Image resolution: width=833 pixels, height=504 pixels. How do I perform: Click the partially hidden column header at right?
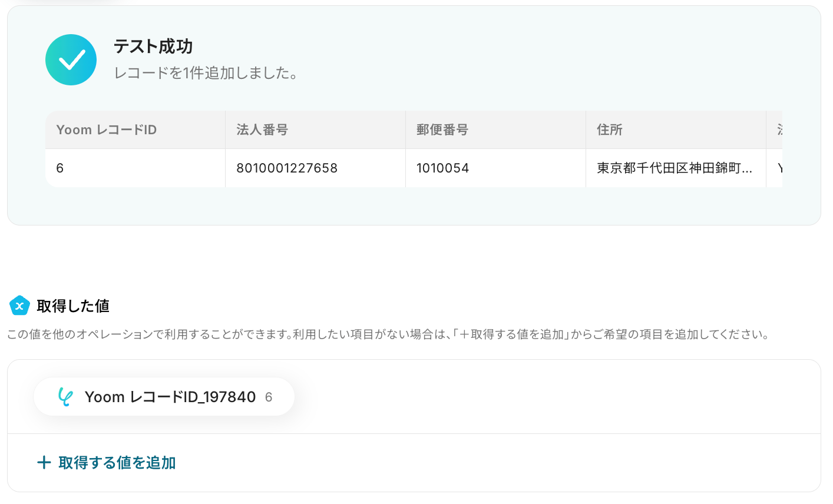[775, 130]
